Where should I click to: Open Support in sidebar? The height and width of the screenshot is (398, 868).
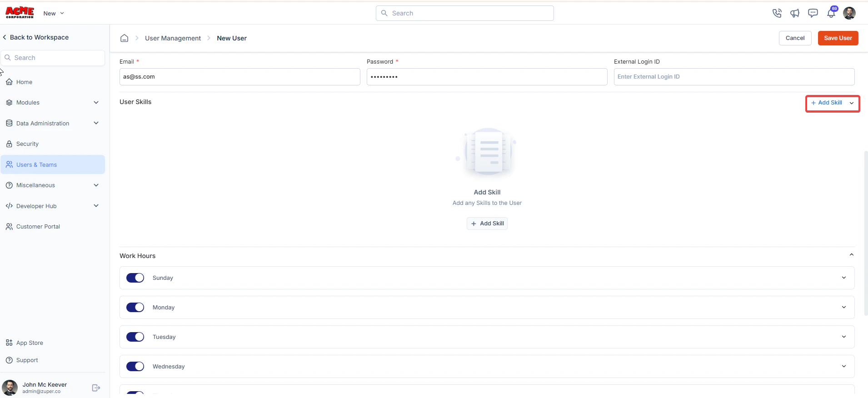click(x=53, y=360)
